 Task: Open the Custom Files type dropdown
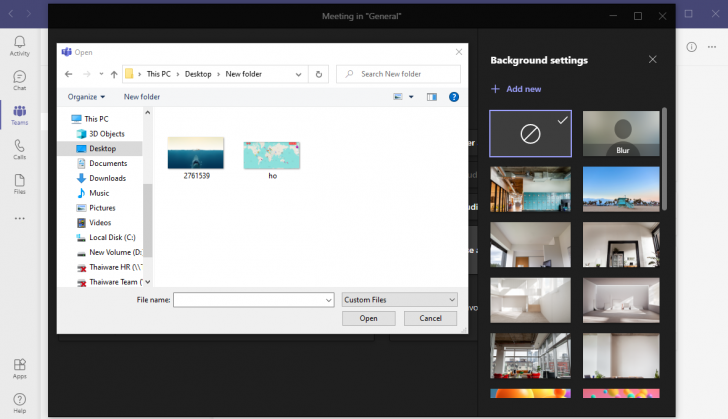[x=399, y=300]
